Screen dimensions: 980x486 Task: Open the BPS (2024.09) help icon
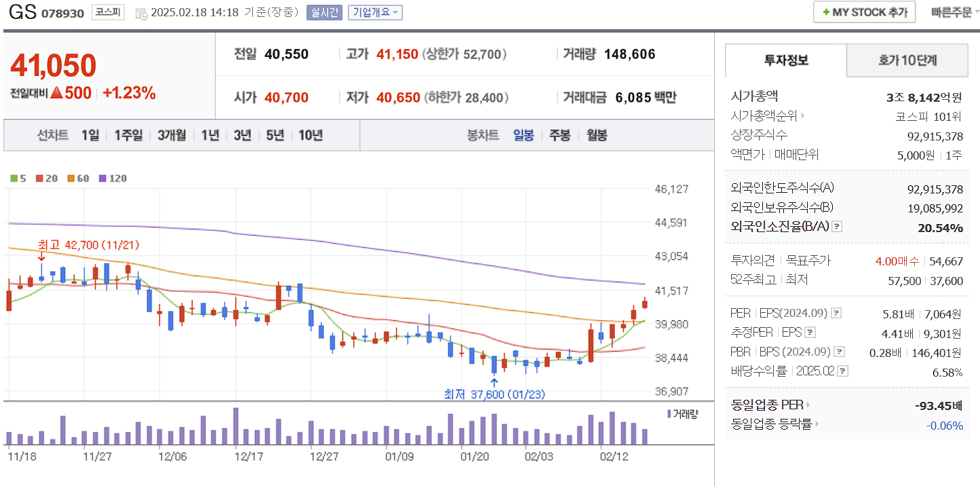(840, 352)
